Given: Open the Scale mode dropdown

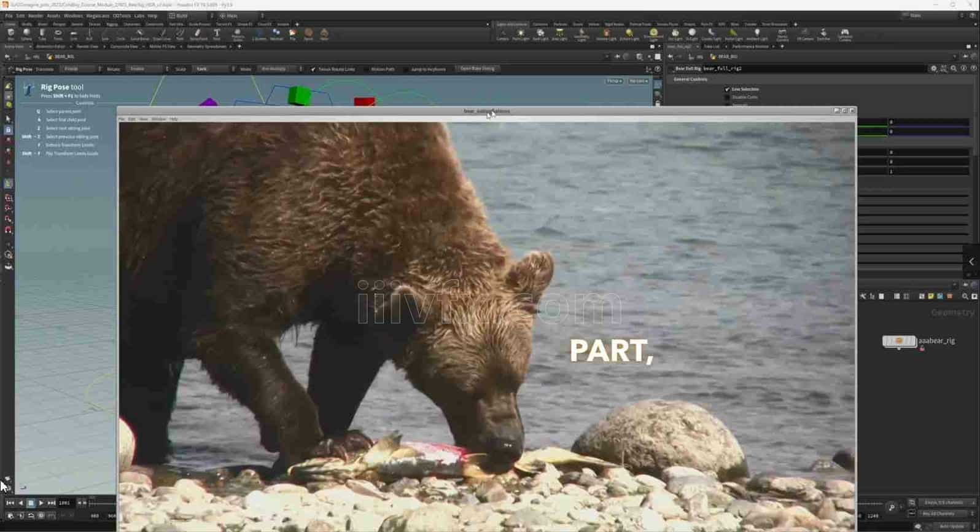Looking at the screenshot, I should click(x=213, y=69).
